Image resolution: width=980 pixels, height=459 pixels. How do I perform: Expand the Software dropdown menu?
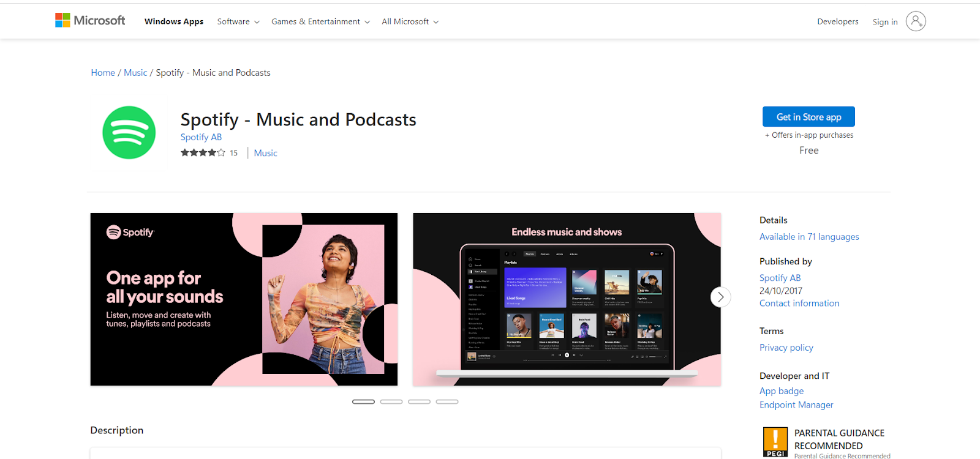[238, 21]
